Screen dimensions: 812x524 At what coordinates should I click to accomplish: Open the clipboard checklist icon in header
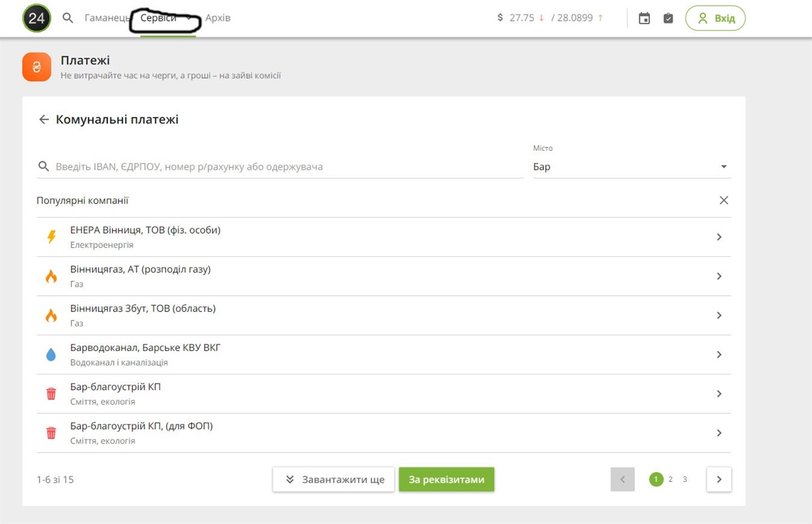tap(668, 18)
